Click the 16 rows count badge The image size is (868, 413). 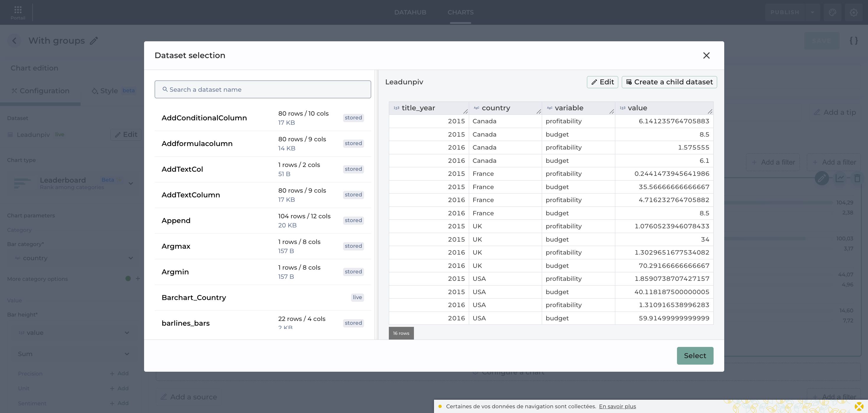tap(401, 333)
